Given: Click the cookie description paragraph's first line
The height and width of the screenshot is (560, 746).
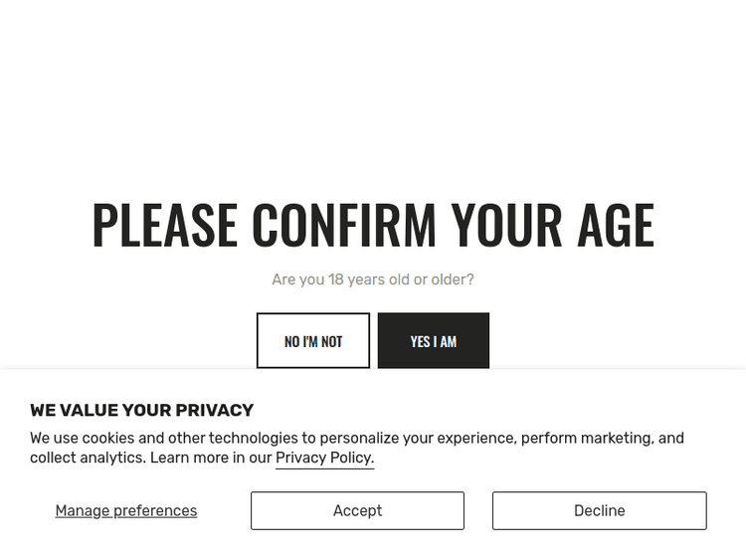Looking at the screenshot, I should point(357,438).
